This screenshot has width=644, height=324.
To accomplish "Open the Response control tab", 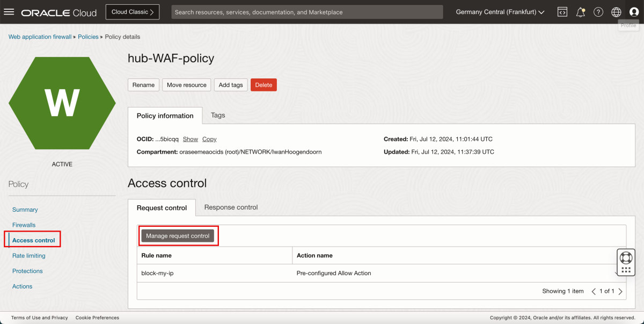I will 231,207.
